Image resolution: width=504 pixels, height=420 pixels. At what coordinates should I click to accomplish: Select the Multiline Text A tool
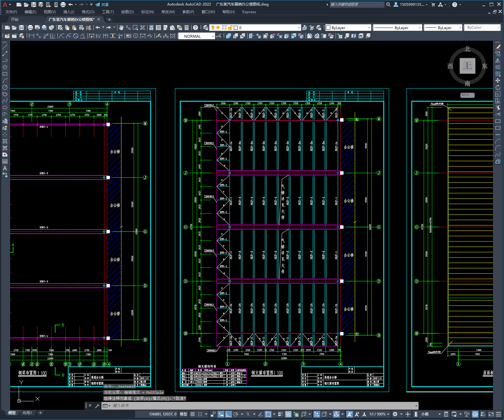tap(5, 168)
